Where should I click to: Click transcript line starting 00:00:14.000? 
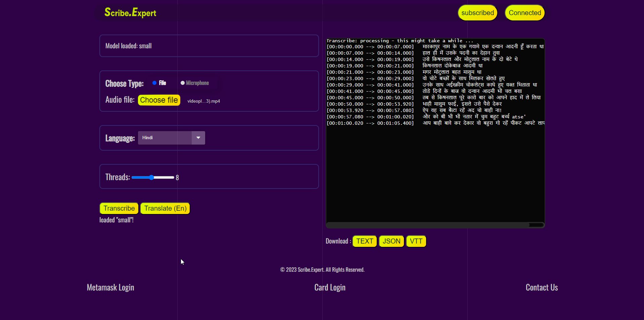click(422, 59)
